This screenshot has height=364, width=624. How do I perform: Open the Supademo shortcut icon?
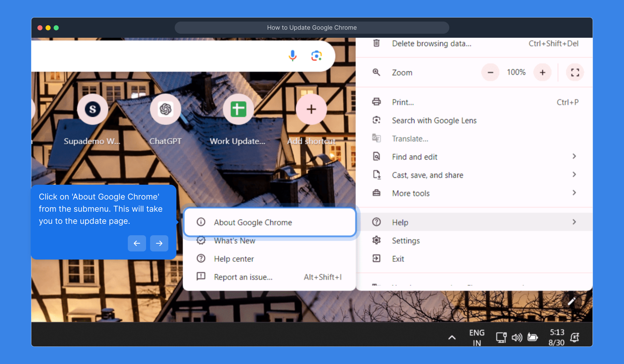[92, 109]
